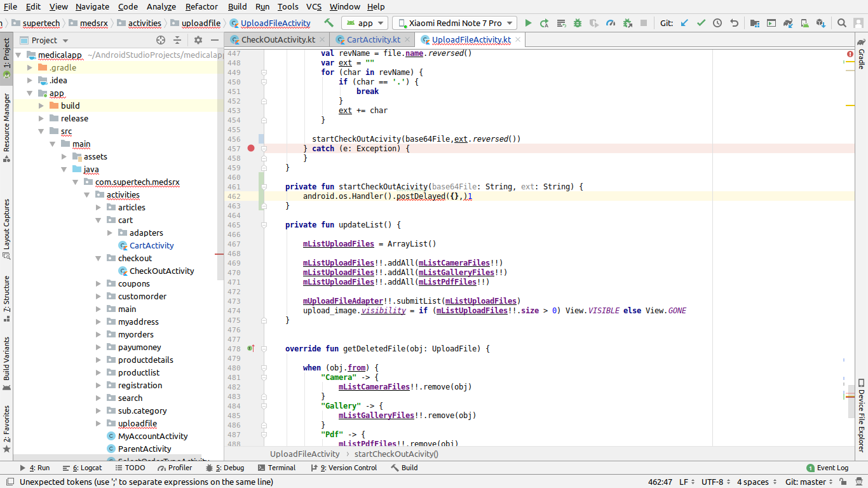Click Sync Project with Gradle Files icon
868x488 pixels.
coord(788,23)
